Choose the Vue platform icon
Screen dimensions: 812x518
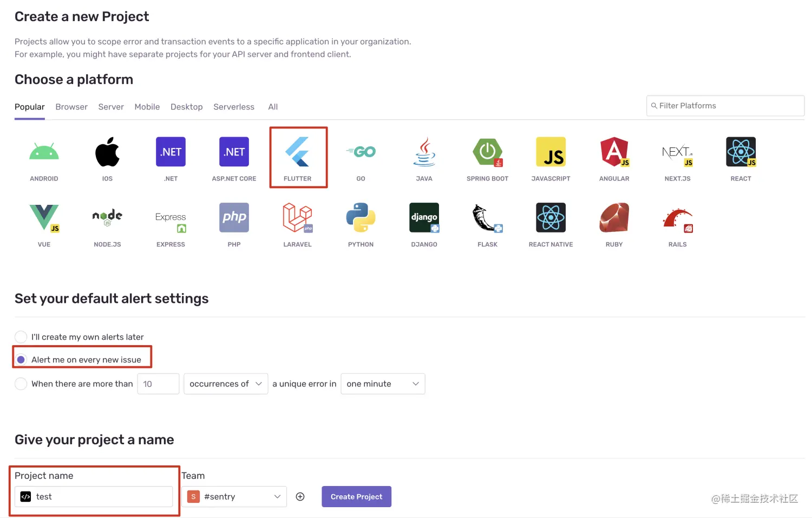[44, 218]
